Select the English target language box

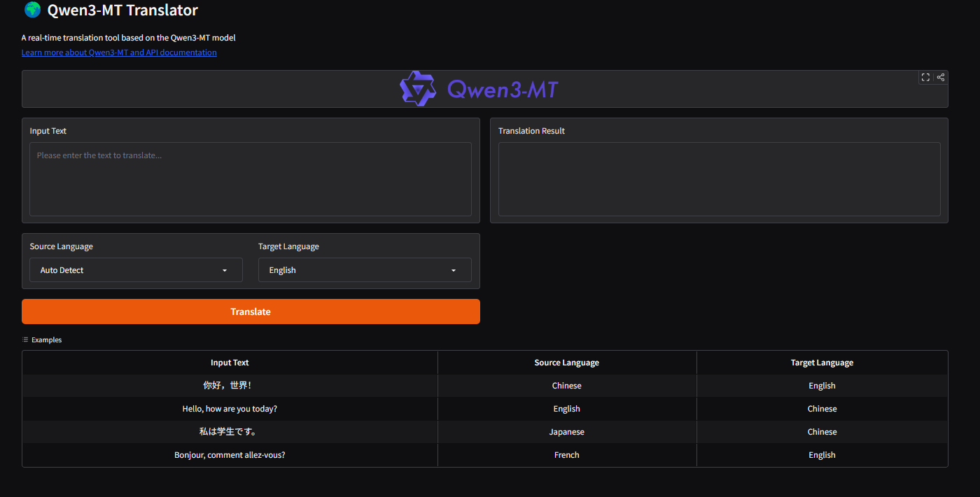[x=365, y=270]
